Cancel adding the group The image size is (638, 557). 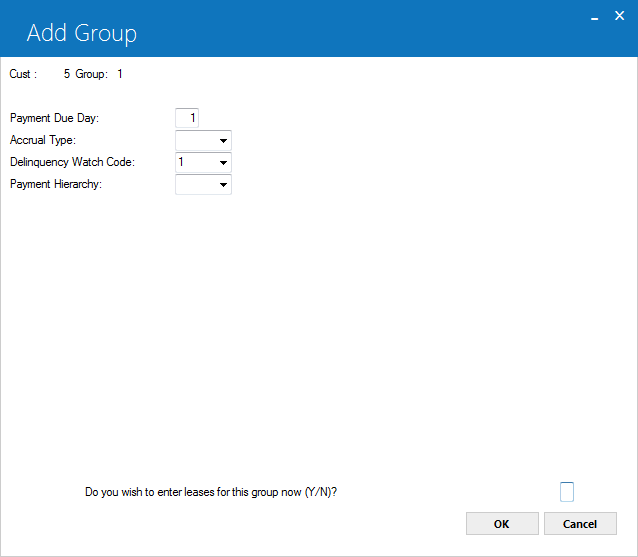[580, 524]
